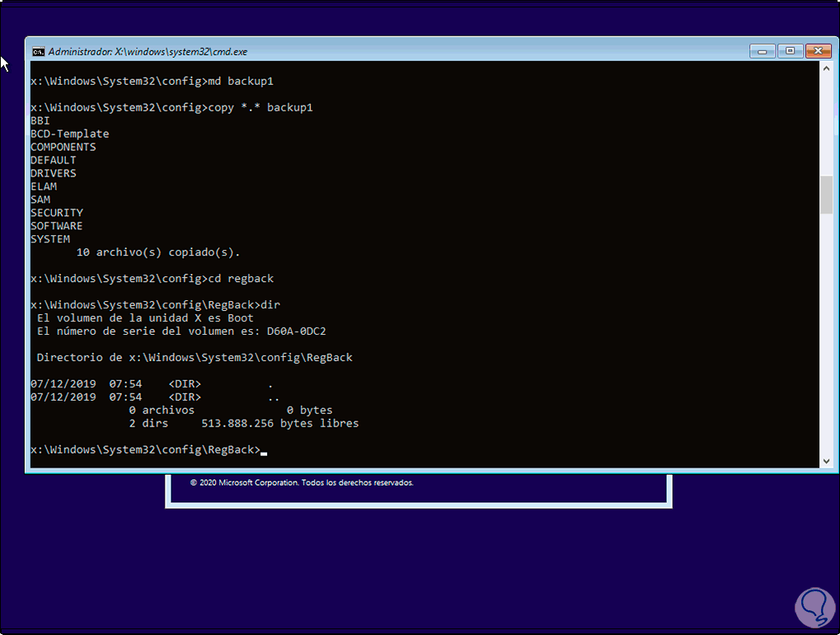840x635 pixels.
Task: Click 'El volumen de la unidad X es Boot'
Action: tap(145, 317)
